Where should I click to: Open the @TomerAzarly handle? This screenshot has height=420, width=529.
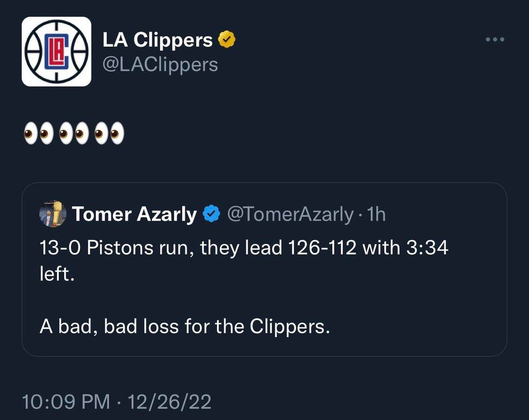[289, 214]
